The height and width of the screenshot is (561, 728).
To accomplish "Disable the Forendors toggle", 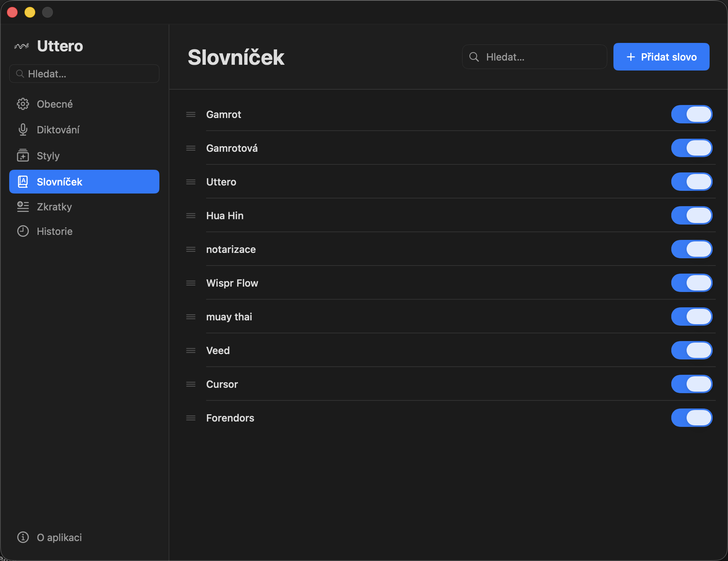I will [x=692, y=418].
